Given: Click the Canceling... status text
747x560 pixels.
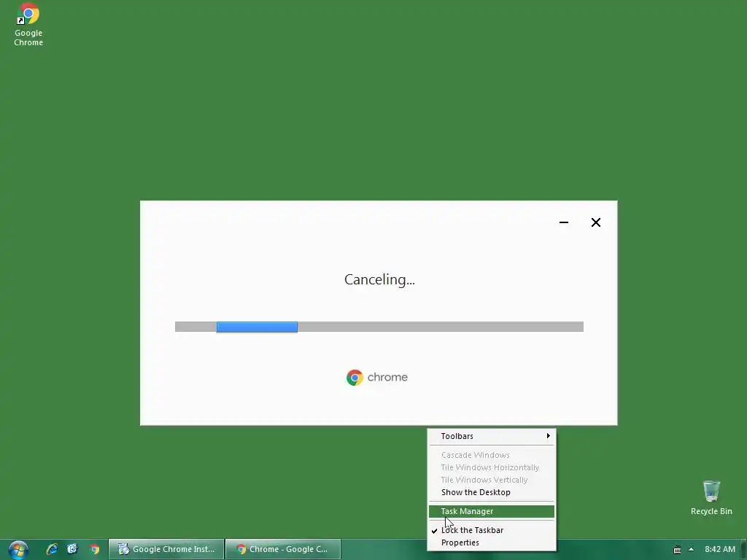Looking at the screenshot, I should point(379,279).
